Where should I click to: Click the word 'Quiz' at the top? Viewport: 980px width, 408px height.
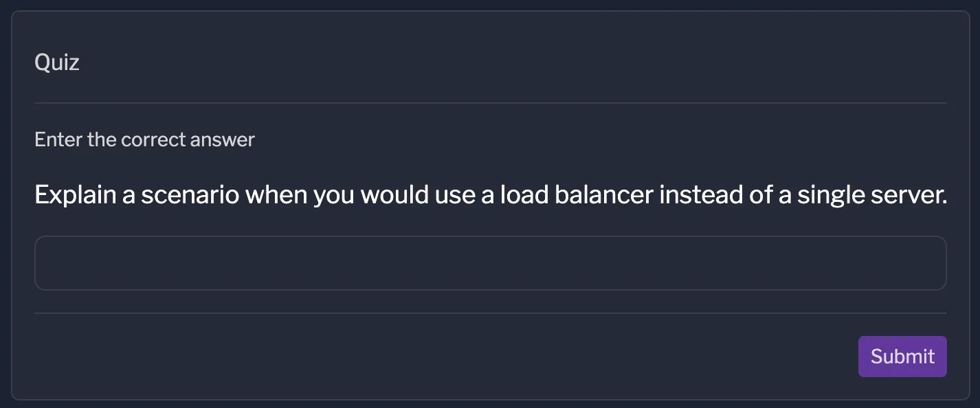tap(56, 62)
